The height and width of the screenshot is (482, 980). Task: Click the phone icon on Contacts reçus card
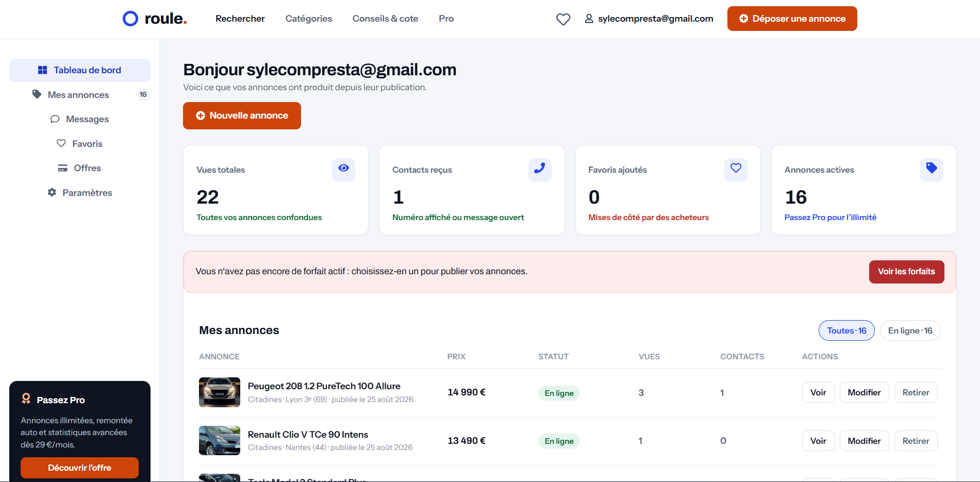point(540,169)
